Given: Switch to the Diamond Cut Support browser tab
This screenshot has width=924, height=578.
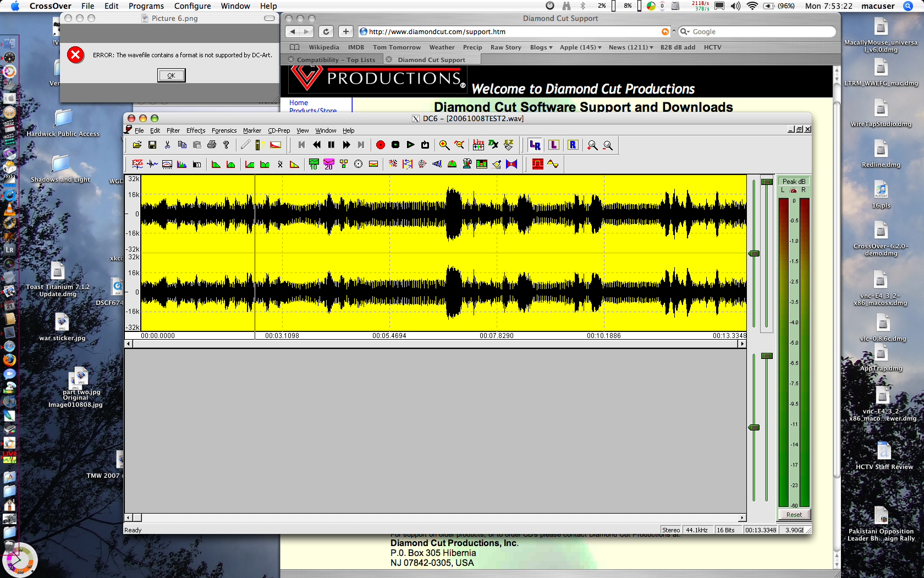Looking at the screenshot, I should [431, 59].
